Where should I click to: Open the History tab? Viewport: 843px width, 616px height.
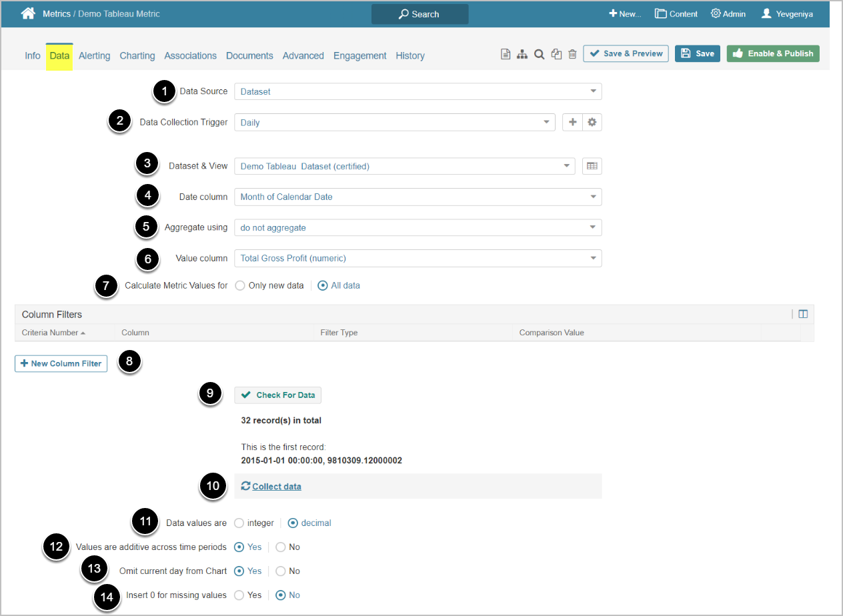pos(410,56)
